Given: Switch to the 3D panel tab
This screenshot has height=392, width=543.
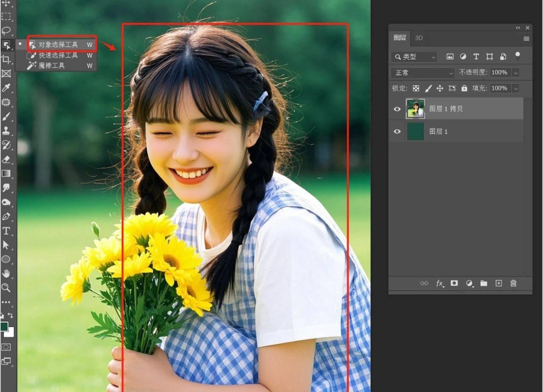Looking at the screenshot, I should [419, 38].
